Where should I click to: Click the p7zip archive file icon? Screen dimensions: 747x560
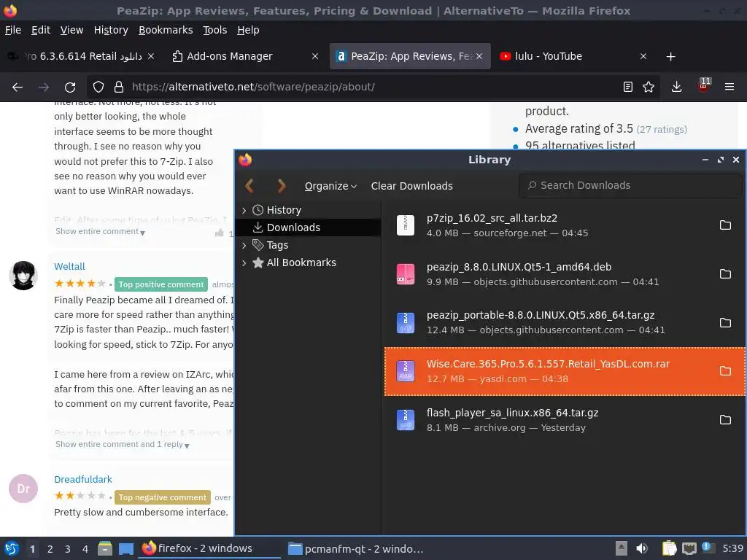(x=406, y=225)
